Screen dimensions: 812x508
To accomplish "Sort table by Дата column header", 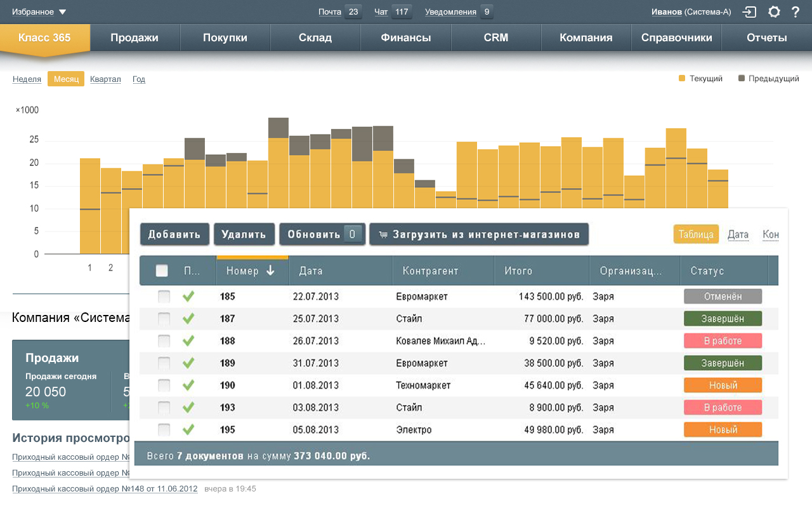I will point(341,271).
